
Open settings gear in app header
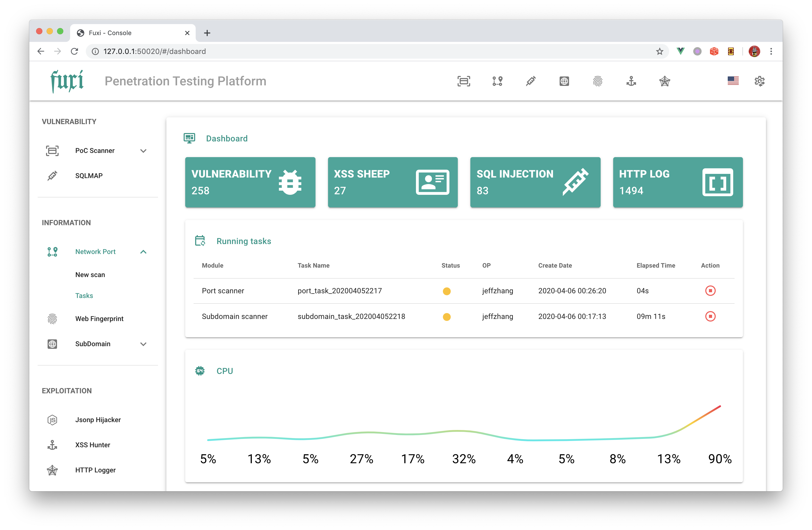click(759, 81)
